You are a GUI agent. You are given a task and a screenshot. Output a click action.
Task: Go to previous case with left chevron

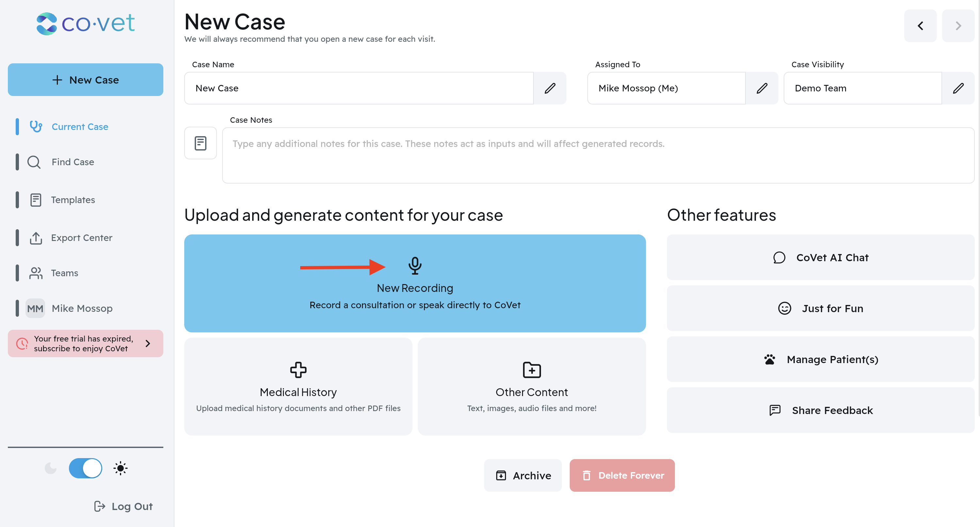coord(920,26)
